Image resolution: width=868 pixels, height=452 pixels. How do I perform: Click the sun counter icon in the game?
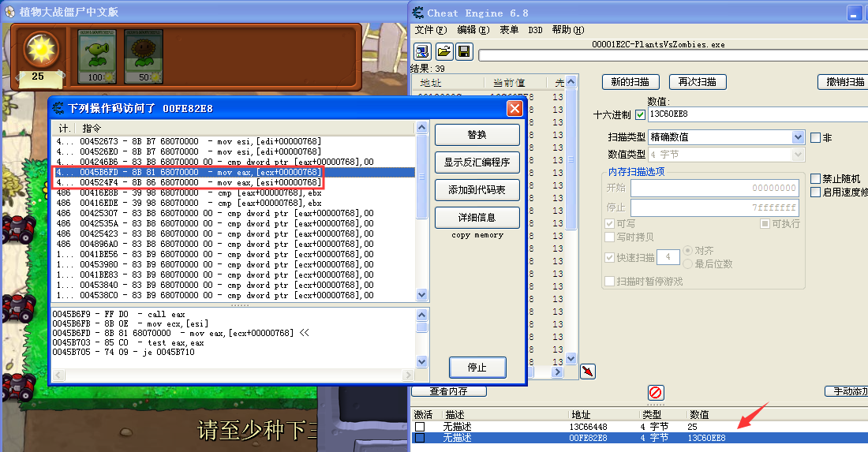(x=41, y=50)
